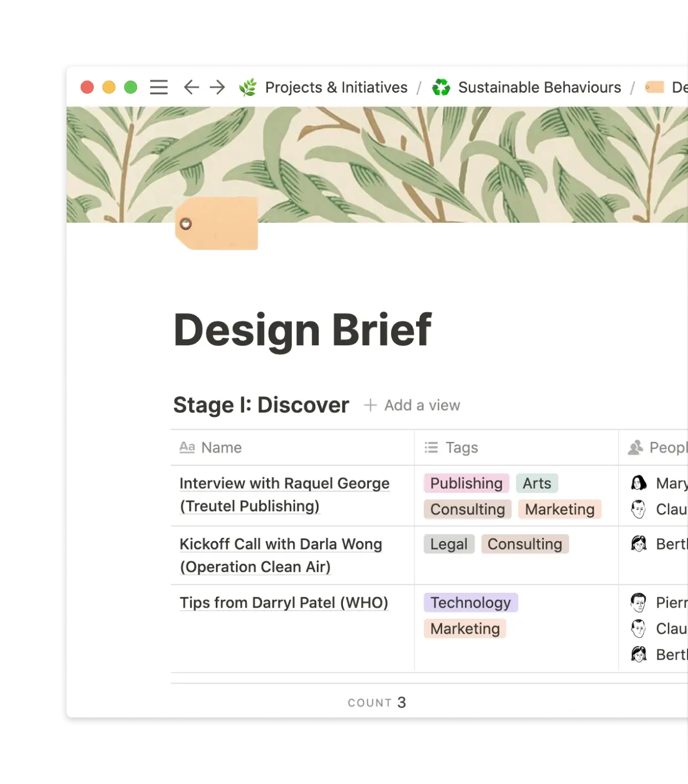The width and height of the screenshot is (688, 784).
Task: Click Add a view
Action: [412, 405]
